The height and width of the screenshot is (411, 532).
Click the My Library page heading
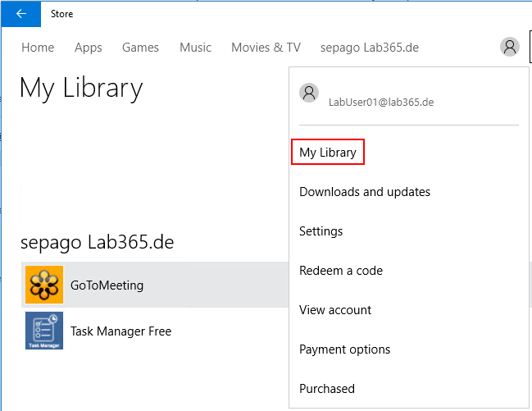81,88
